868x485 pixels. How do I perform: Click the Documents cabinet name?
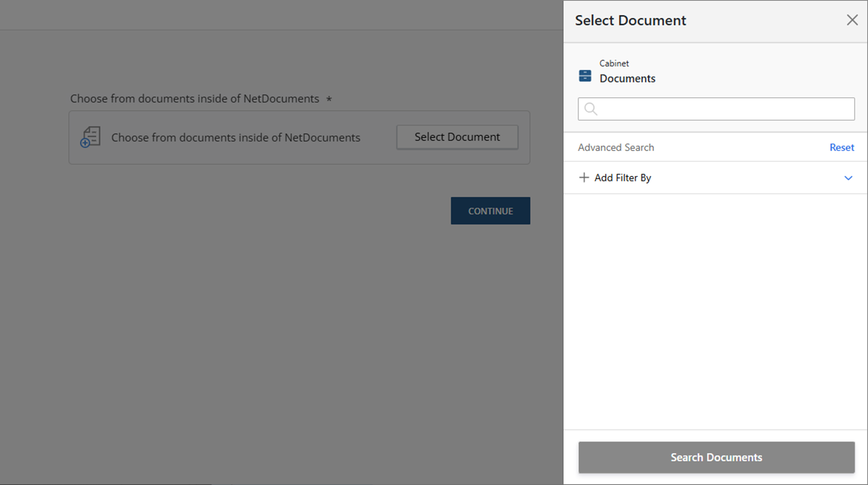628,79
